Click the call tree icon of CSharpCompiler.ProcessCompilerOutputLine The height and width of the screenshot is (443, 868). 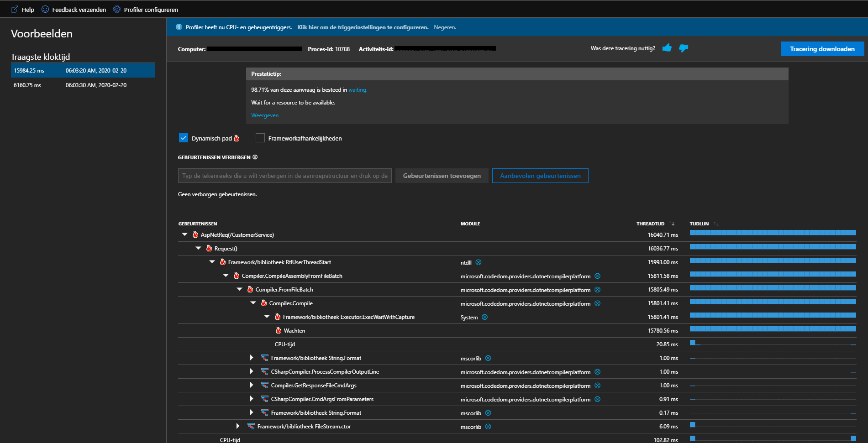(x=265, y=371)
